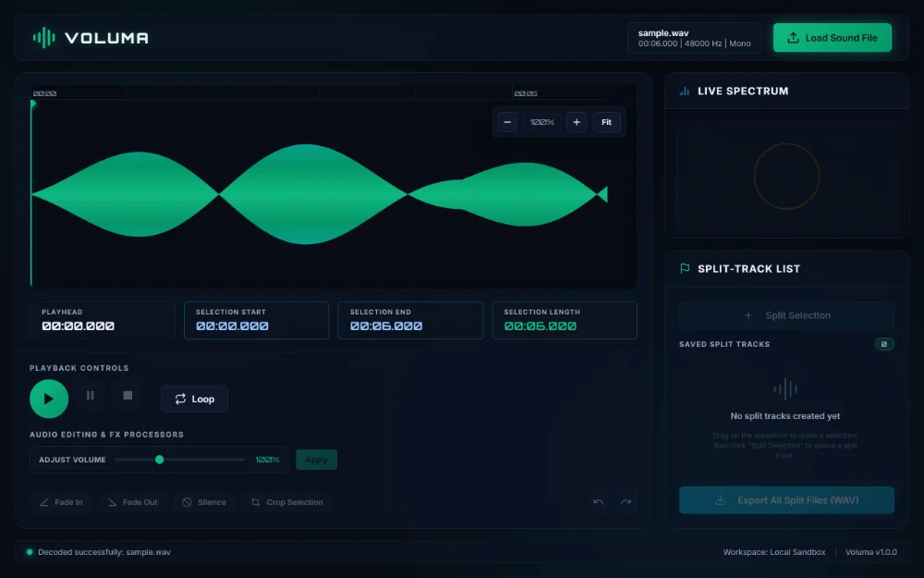This screenshot has width=924, height=578.
Task: Click the green status indicator dot
Action: tap(30, 552)
